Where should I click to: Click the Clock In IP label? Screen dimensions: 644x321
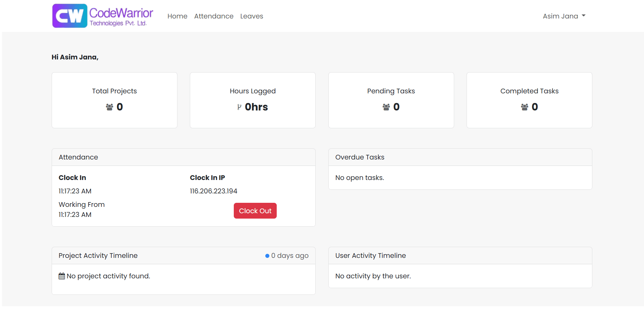(x=207, y=178)
